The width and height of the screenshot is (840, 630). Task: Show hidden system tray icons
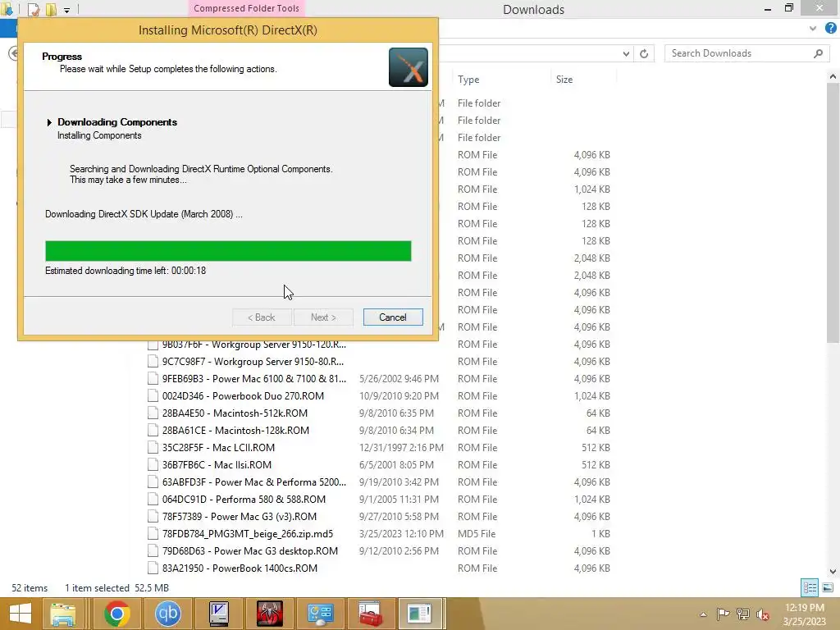click(x=703, y=614)
